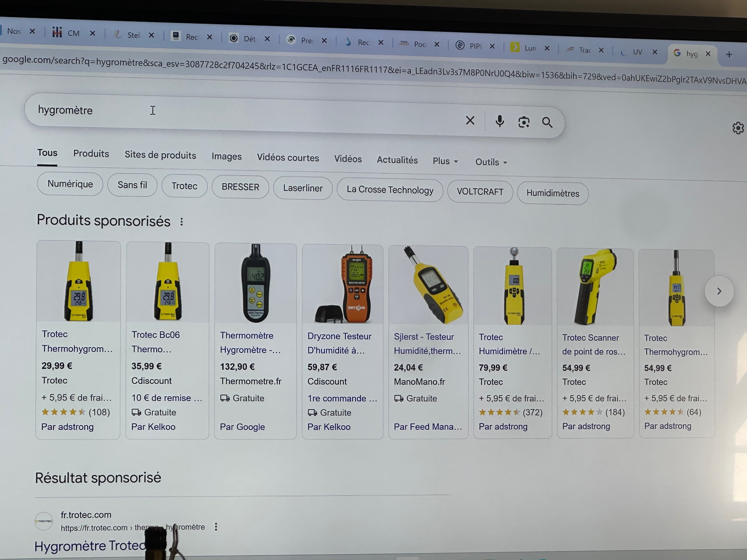Apply the VOLTCRAFT filter chip
Image resolution: width=747 pixels, height=560 pixels.
(x=480, y=192)
